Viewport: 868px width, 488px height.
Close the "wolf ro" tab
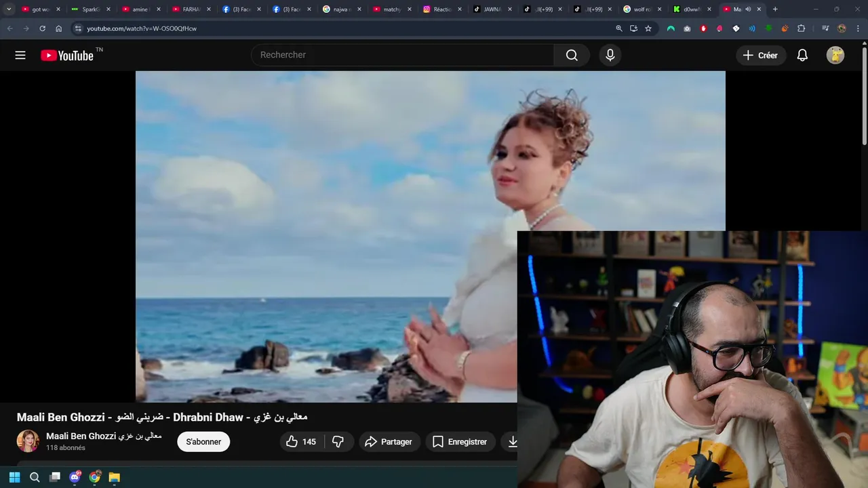(659, 9)
